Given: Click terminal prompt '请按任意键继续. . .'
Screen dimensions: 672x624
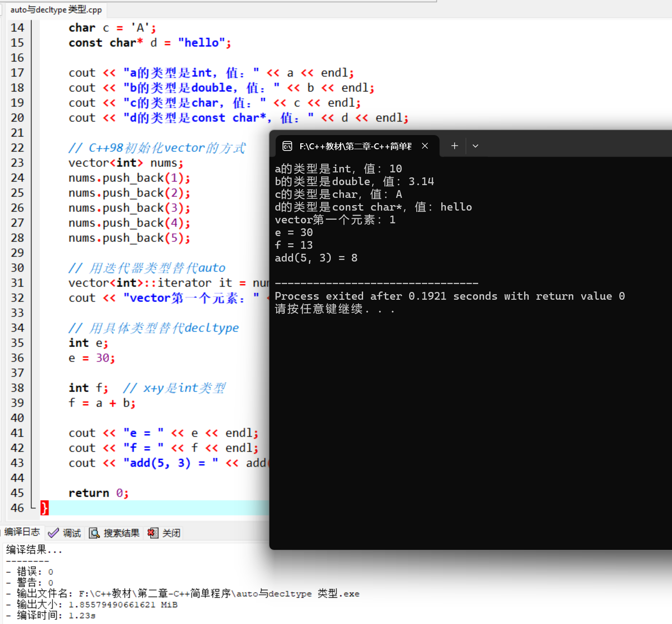Looking at the screenshot, I should 335,309.
